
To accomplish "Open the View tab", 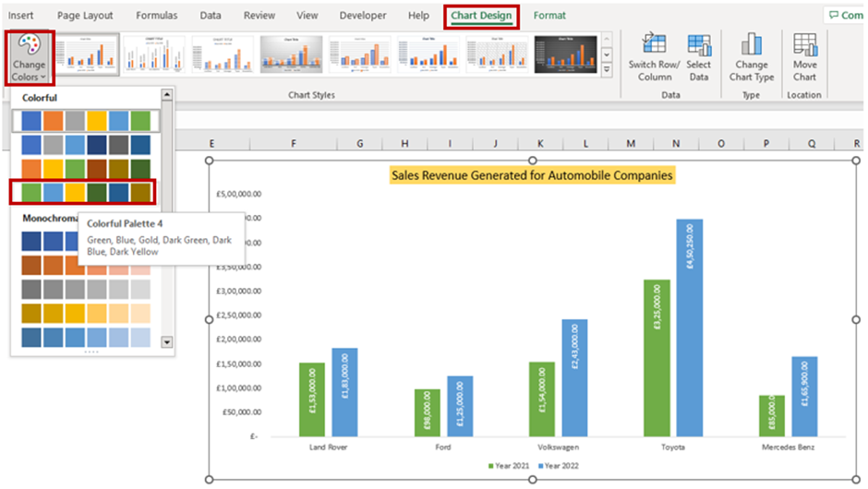I will coord(307,16).
